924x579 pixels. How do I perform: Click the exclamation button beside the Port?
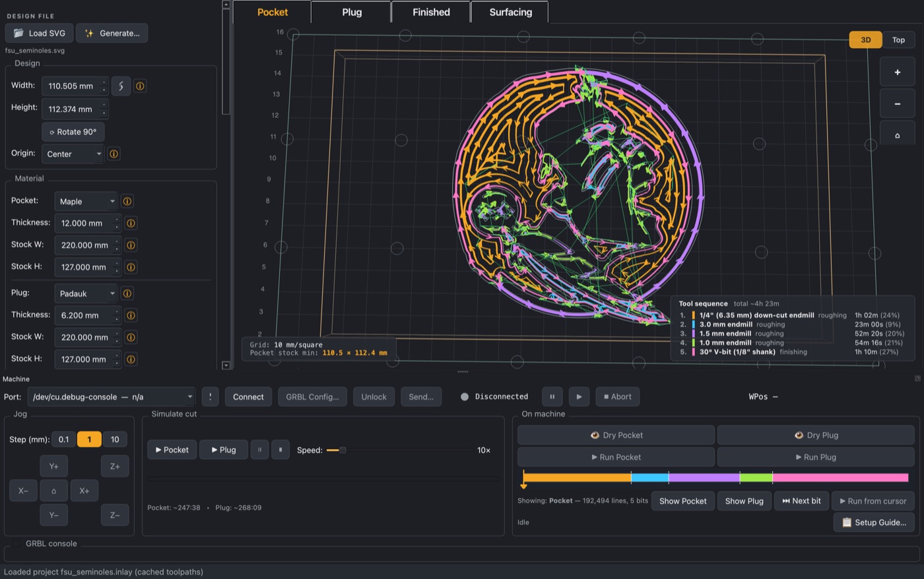210,396
